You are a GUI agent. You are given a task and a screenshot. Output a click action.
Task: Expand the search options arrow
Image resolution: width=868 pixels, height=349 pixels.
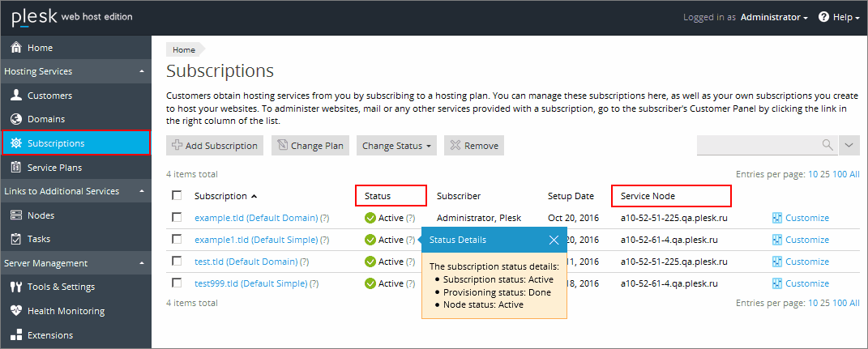pos(849,145)
